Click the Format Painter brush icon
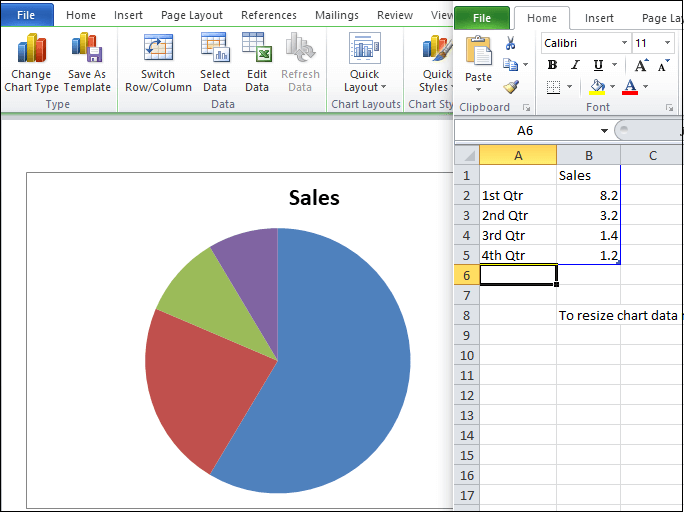 [x=511, y=87]
